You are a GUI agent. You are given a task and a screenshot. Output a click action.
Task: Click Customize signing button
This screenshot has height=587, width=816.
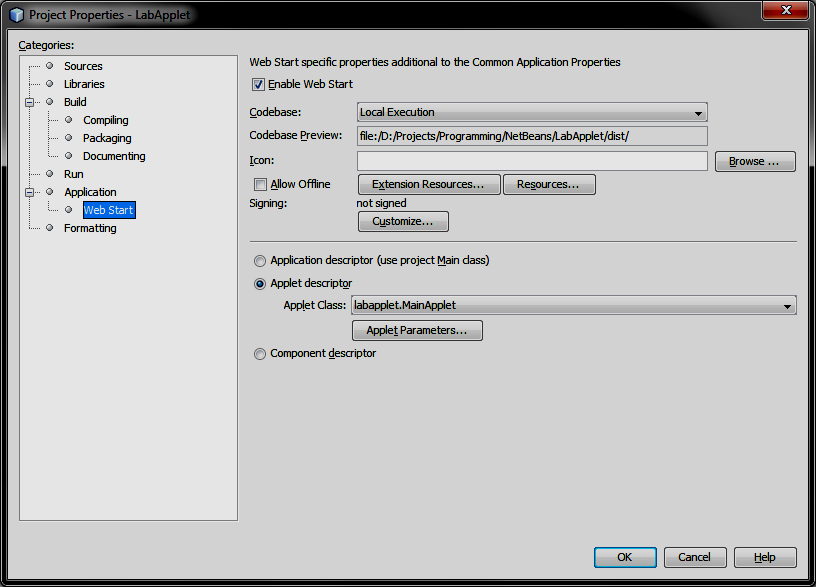(403, 221)
